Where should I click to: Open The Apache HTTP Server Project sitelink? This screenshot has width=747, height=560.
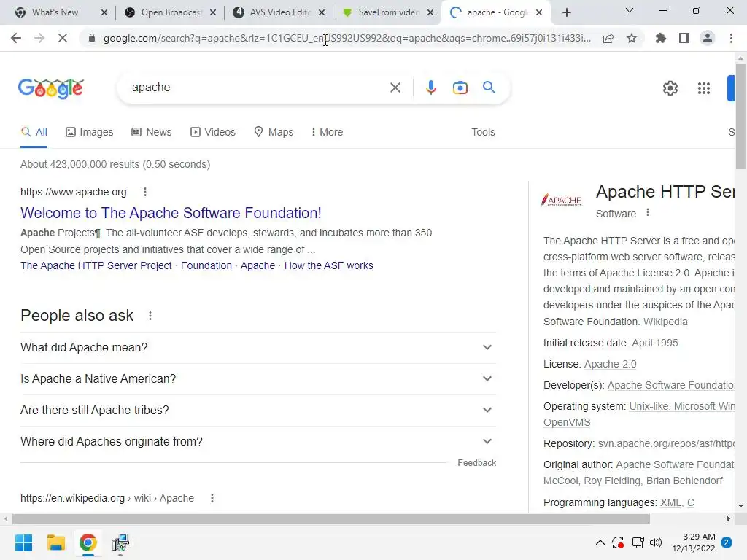(96, 265)
